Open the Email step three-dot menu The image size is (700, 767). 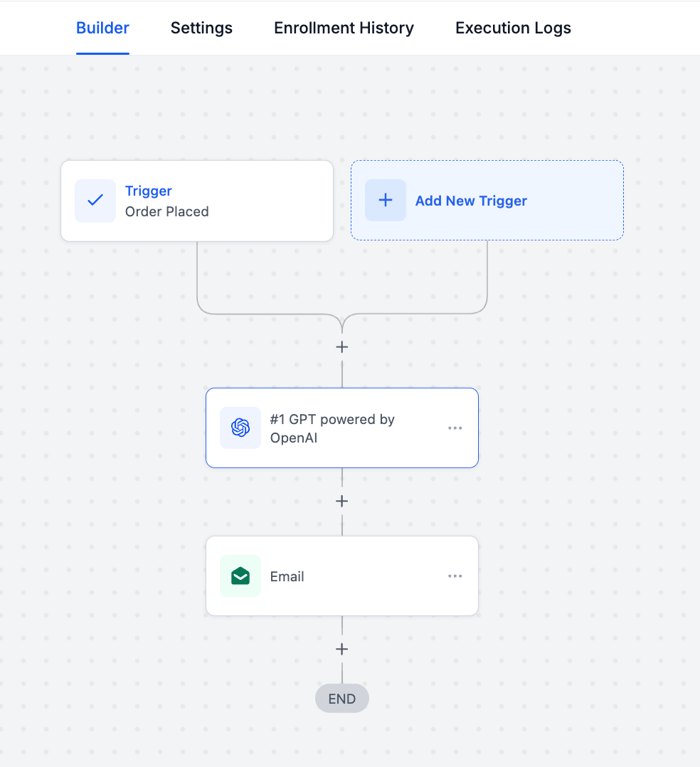click(455, 576)
